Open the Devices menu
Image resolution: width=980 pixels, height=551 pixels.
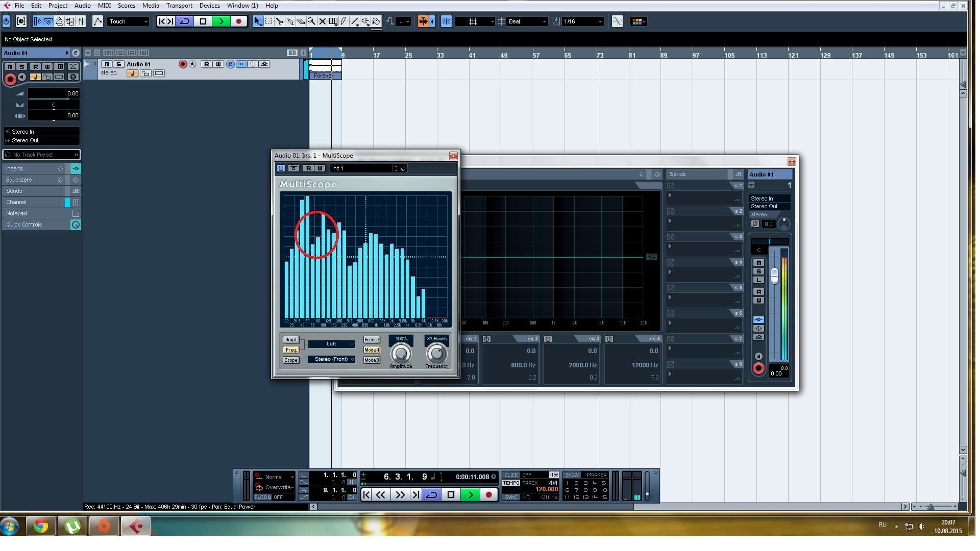[210, 6]
